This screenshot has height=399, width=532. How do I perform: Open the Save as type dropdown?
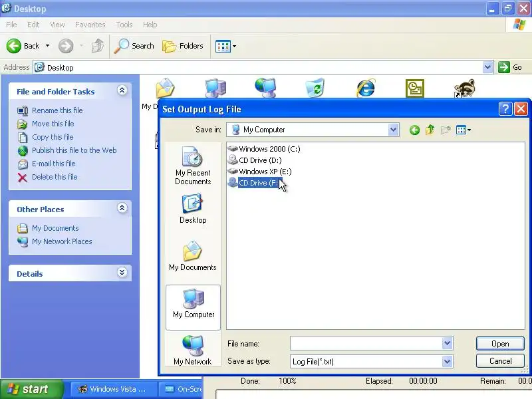click(x=447, y=361)
